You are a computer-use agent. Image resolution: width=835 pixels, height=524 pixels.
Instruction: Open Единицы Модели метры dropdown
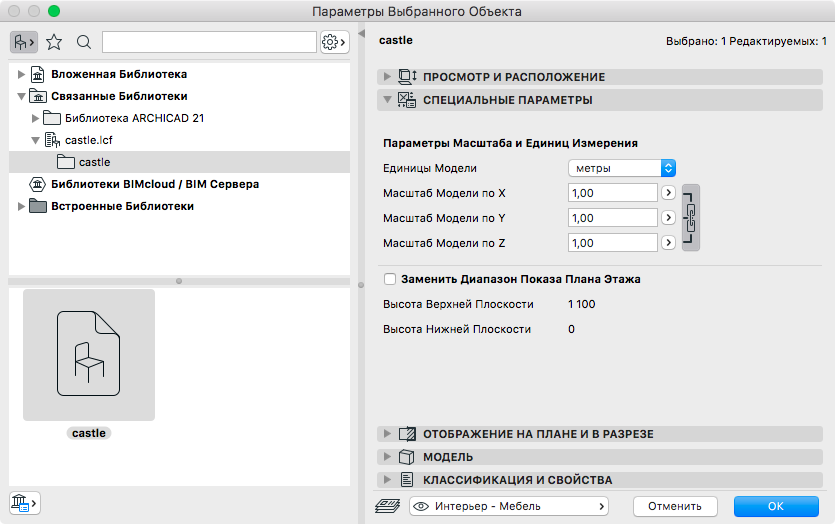click(622, 168)
